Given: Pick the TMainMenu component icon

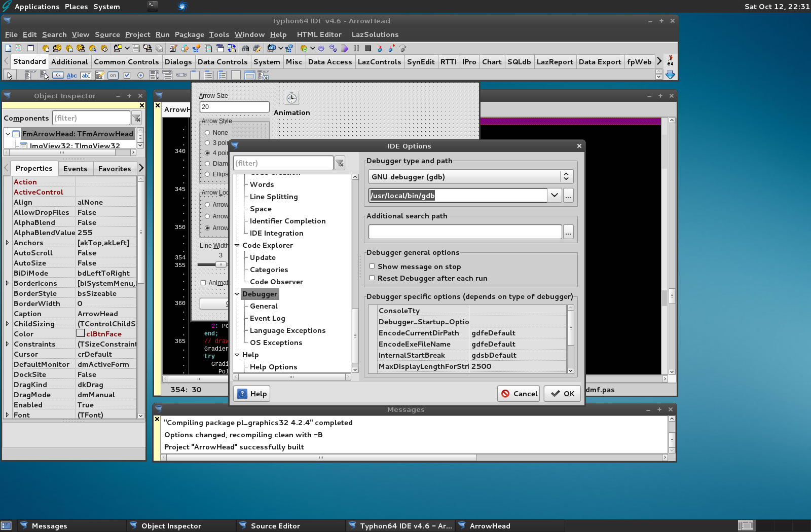Looking at the screenshot, I should point(30,75).
